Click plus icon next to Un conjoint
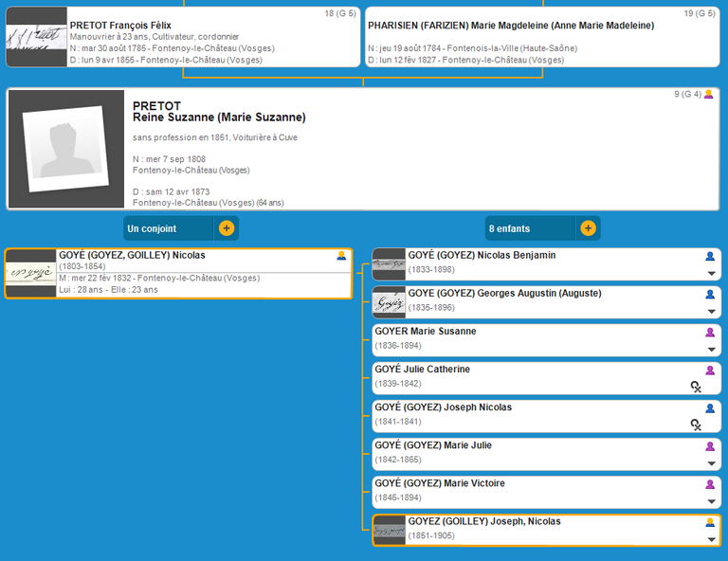Viewport: 728px width, 561px height. tap(226, 228)
